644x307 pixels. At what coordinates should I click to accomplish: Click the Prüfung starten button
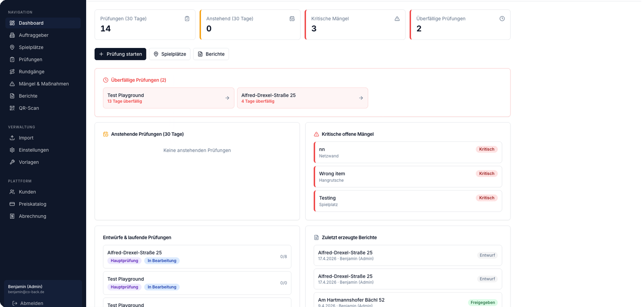point(120,54)
